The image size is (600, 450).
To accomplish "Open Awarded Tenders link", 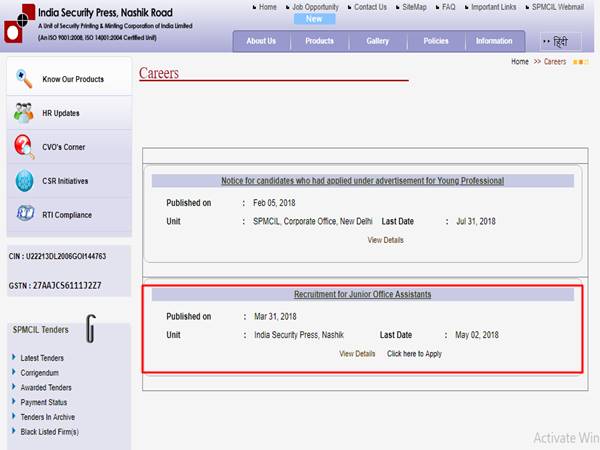I will click(46, 387).
